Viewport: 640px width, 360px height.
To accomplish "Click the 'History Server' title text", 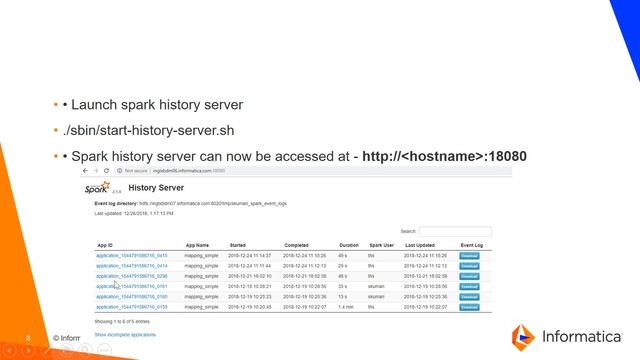I will point(156,188).
